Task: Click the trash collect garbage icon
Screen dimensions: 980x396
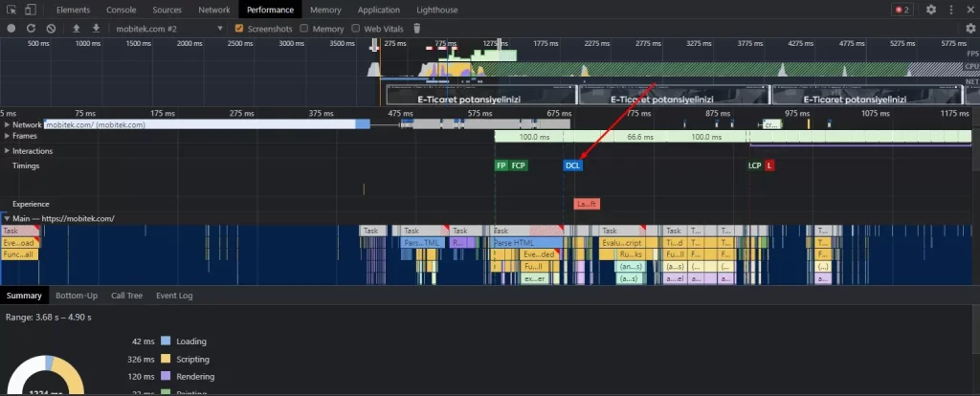Action: [417, 28]
